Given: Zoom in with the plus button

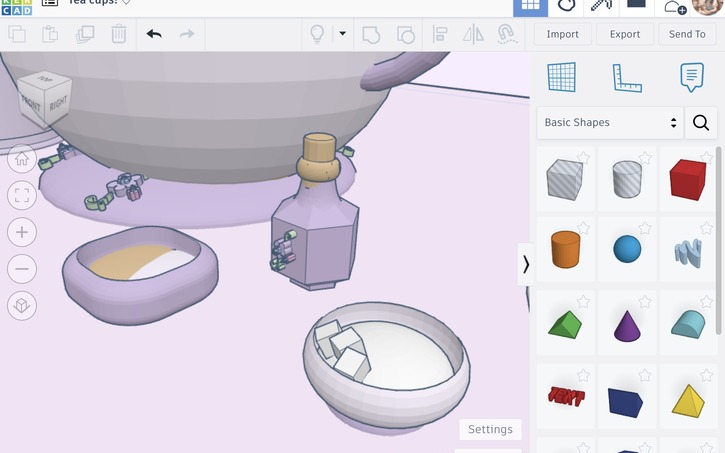Looking at the screenshot, I should (x=22, y=232).
